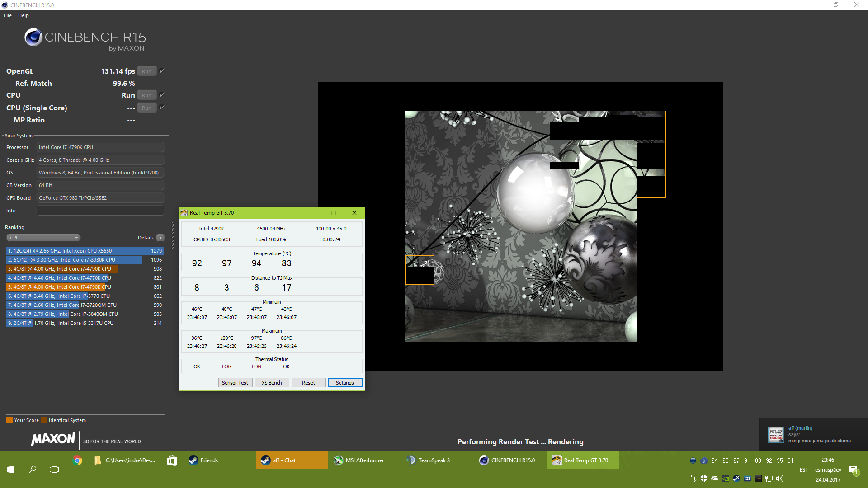Screen dimensions: 868x488
Task: Select ranking row Intel Core i7-3770 CPU
Action: 85,296
